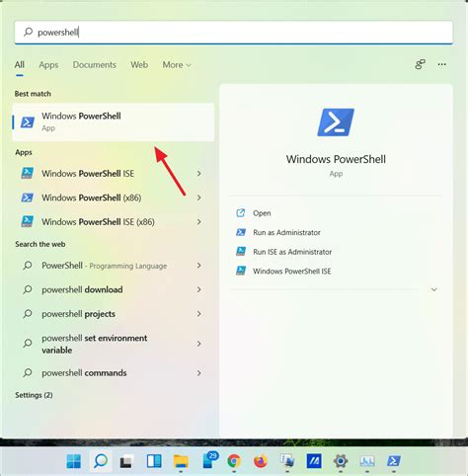Select 'powershell set environment variable' text
468x476 pixels.
(95, 344)
